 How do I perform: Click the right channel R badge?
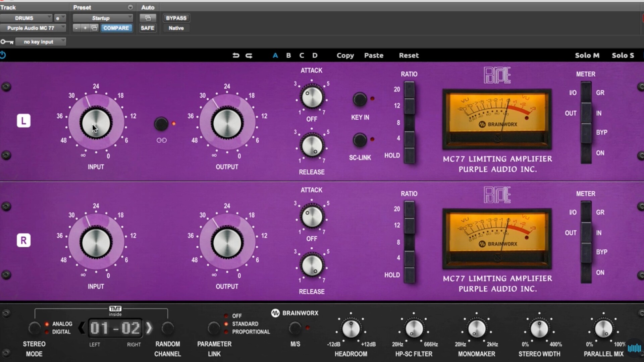[23, 240]
